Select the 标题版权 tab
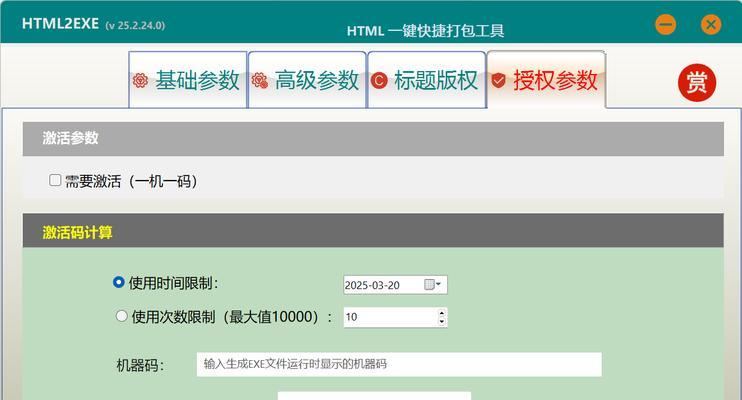The height and width of the screenshot is (400, 742). (x=426, y=80)
